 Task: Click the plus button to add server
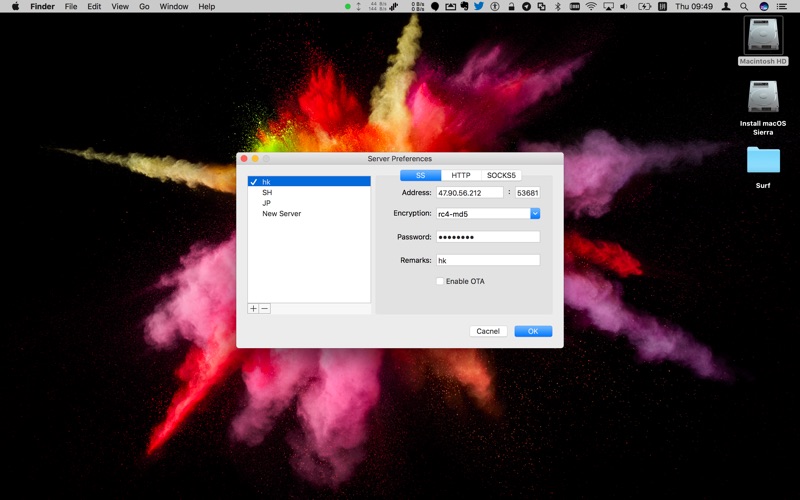[253, 309]
